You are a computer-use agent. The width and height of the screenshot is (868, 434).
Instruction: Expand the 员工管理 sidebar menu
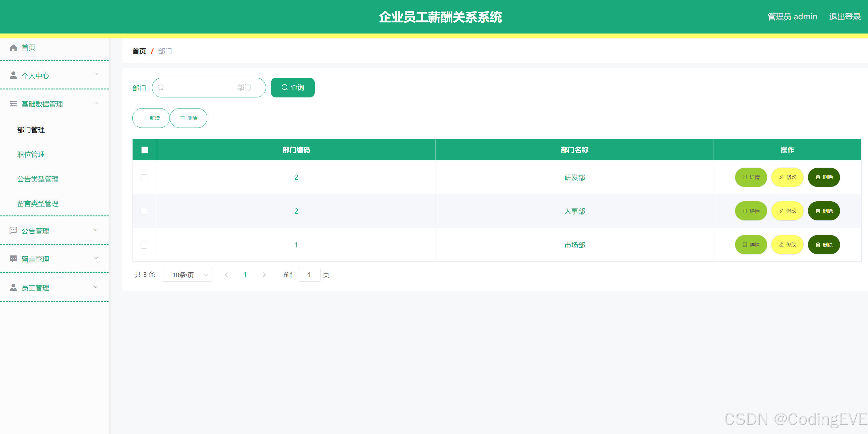click(54, 288)
